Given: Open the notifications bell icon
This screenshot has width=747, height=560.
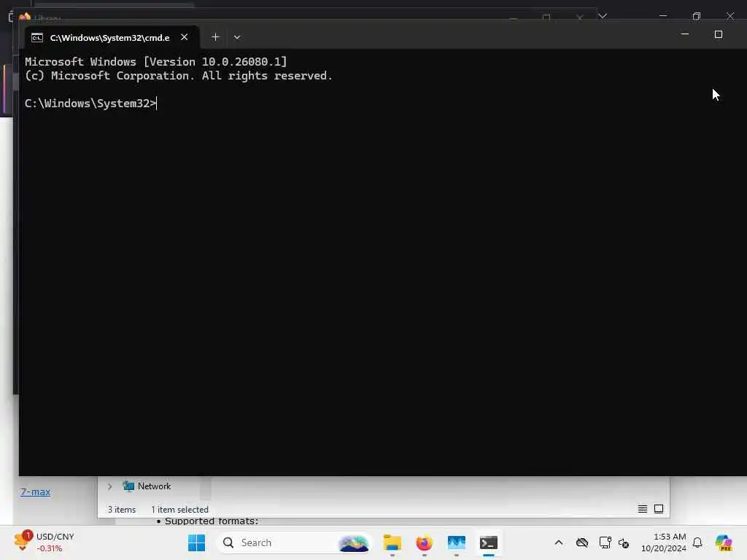Looking at the screenshot, I should (697, 542).
